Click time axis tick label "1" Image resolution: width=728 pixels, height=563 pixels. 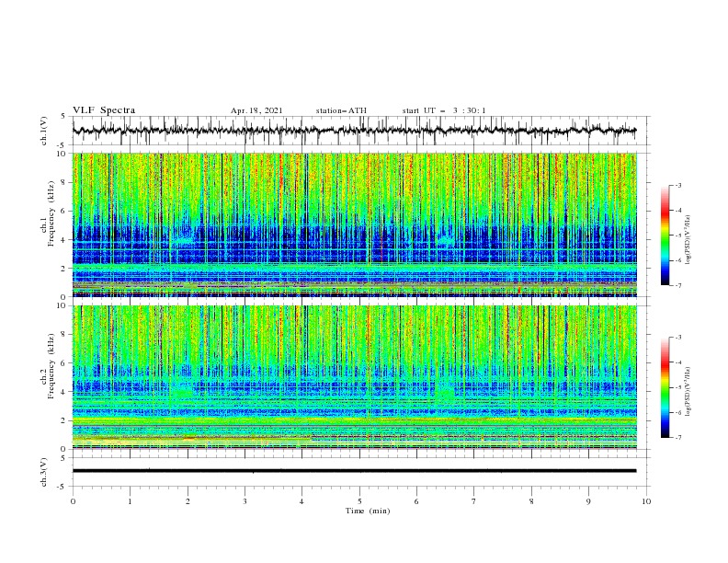click(130, 501)
